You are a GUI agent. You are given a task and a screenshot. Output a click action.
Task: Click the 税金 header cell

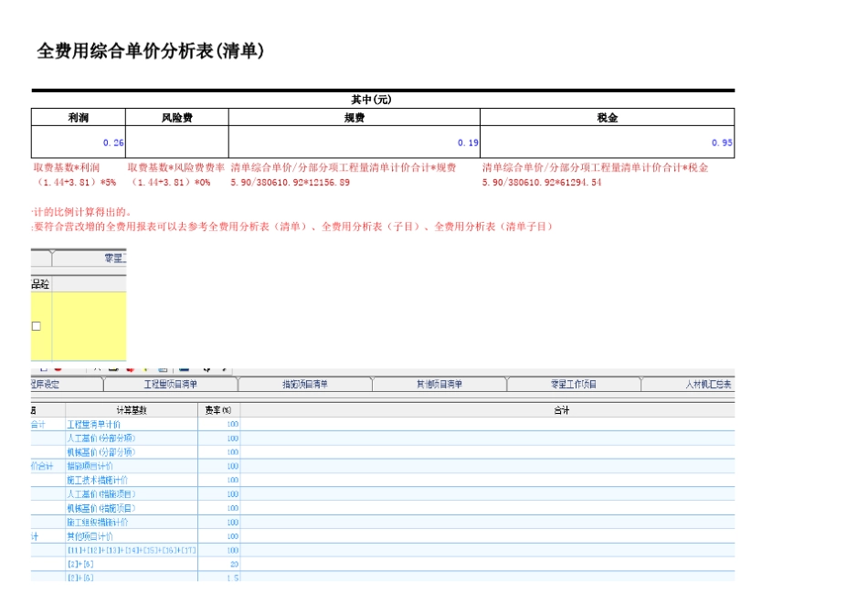click(x=608, y=117)
